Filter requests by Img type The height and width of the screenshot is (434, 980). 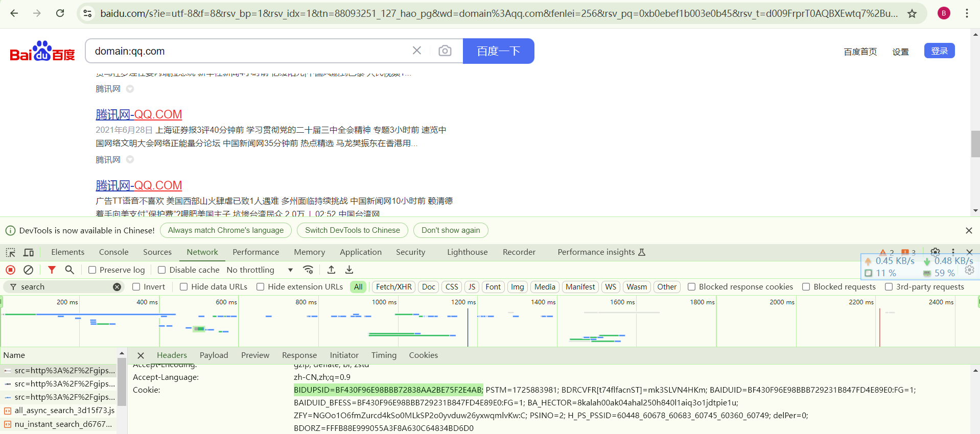coord(518,287)
